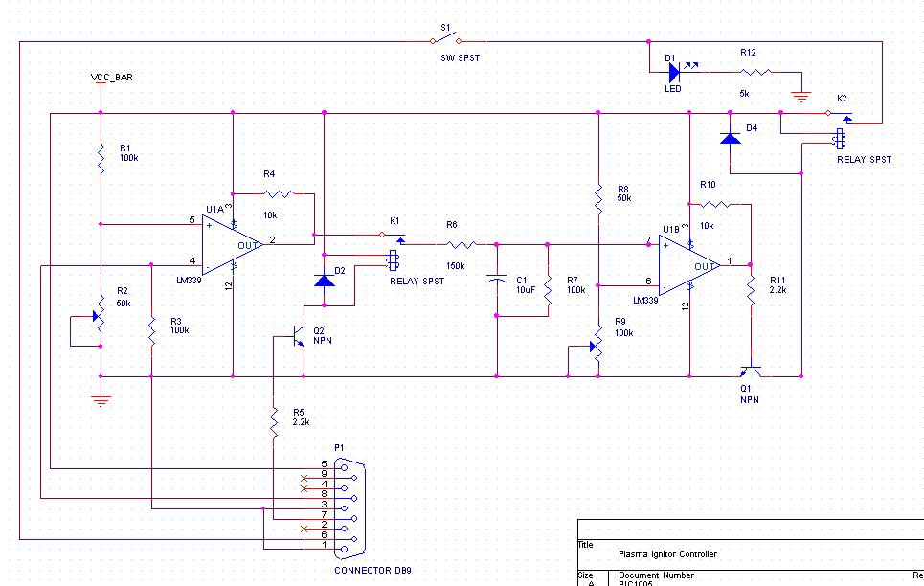Select the Q2 NPN transistor symbol
The image size is (924, 586).
298,338
